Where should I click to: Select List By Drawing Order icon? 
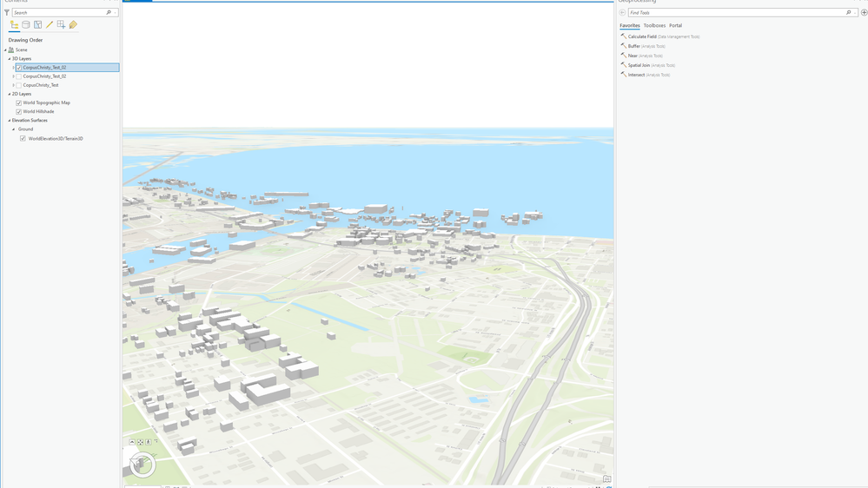pyautogui.click(x=15, y=25)
